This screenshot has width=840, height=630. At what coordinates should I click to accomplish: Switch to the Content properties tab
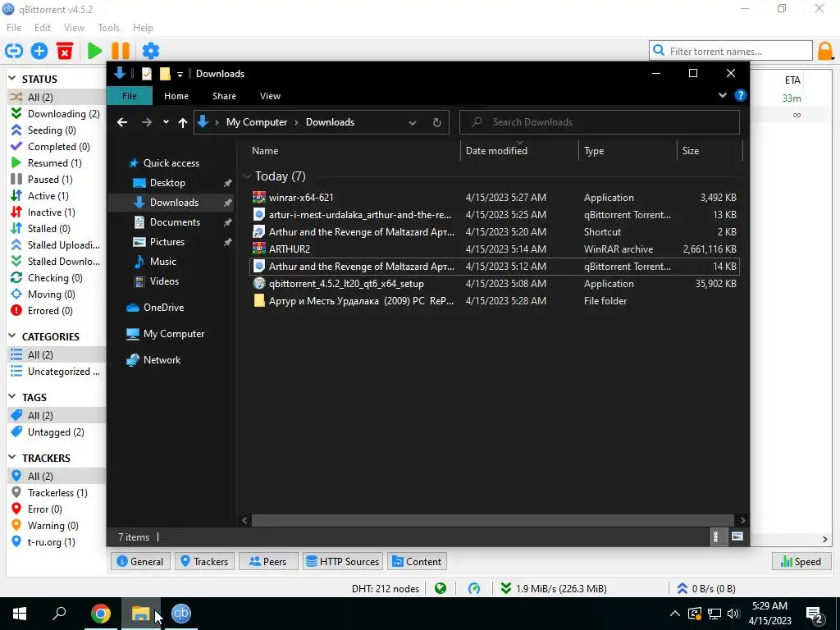tap(418, 561)
